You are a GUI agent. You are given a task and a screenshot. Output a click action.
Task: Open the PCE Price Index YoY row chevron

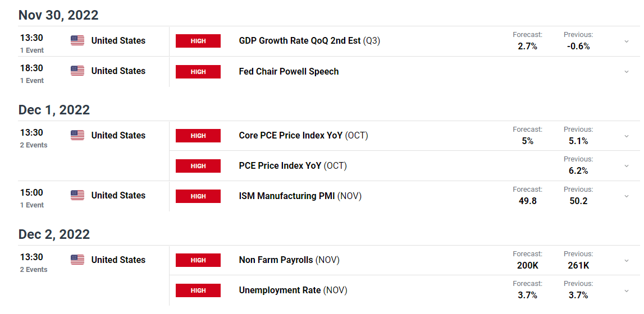(x=627, y=166)
